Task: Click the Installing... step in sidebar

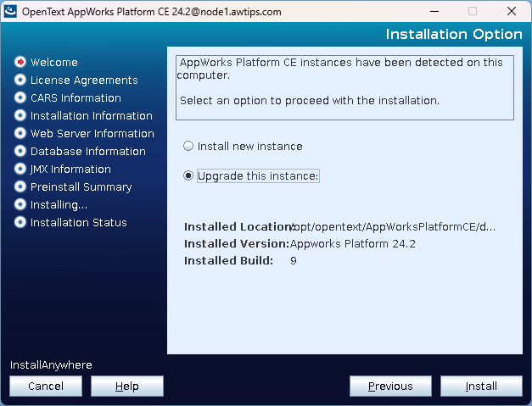Action: click(x=59, y=204)
